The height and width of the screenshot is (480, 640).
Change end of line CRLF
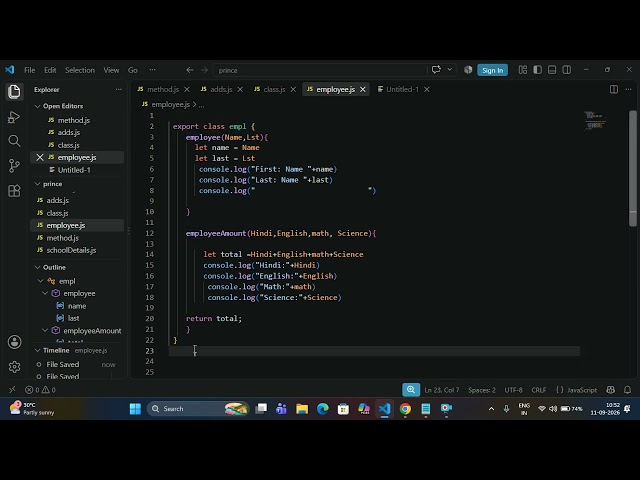click(x=539, y=390)
